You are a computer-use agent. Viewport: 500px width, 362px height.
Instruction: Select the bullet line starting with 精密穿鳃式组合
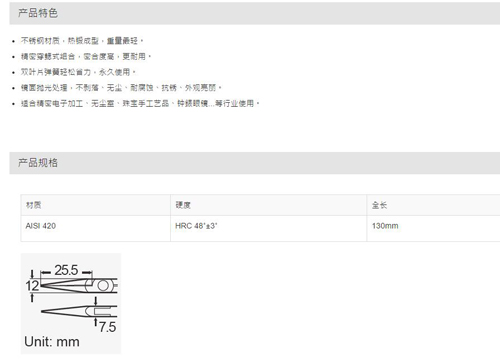[x=86, y=56]
